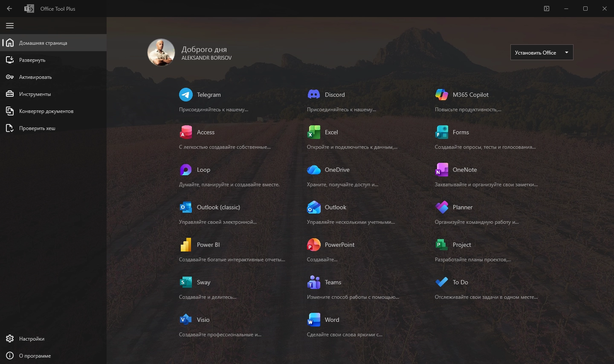Click the Visio app label

(x=203, y=320)
